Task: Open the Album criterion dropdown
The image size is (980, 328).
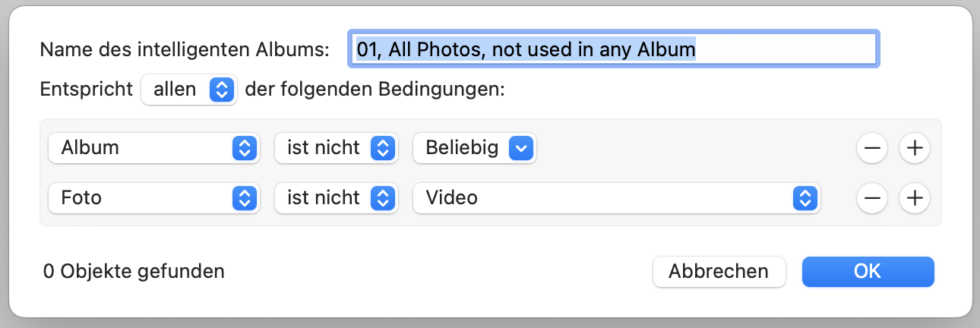Action: click(x=153, y=148)
